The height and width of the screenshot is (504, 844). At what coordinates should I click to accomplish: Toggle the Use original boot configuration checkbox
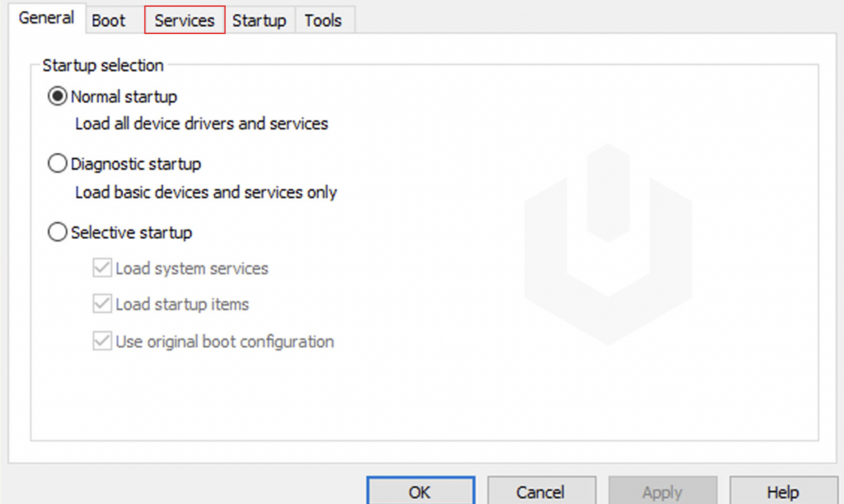click(x=102, y=341)
